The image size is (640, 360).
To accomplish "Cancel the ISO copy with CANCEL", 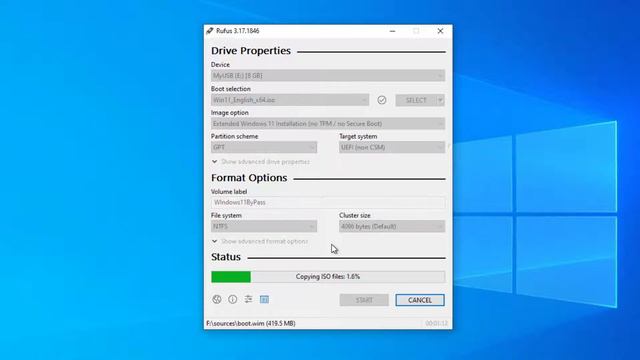I will click(x=420, y=300).
